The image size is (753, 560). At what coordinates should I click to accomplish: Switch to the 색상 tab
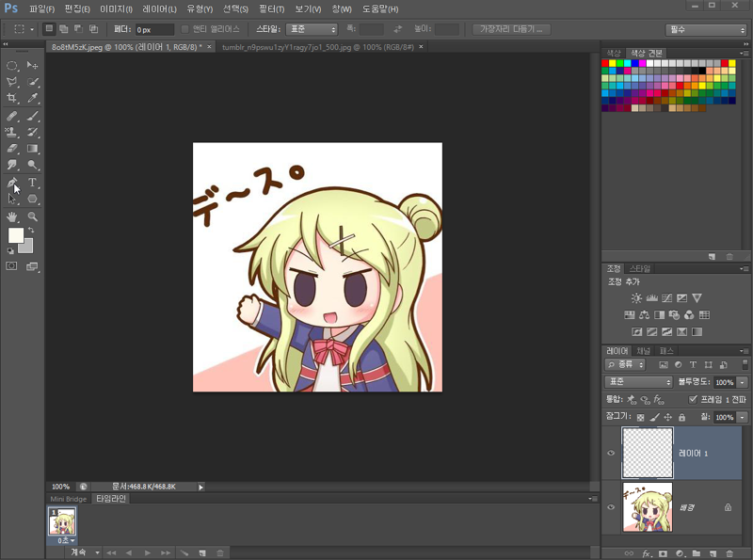(614, 54)
